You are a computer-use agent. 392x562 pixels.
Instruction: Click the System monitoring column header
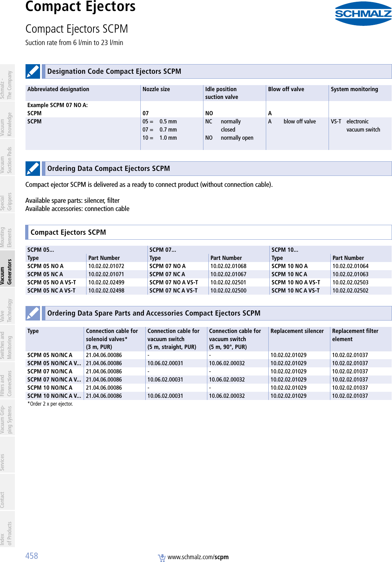coord(354,89)
